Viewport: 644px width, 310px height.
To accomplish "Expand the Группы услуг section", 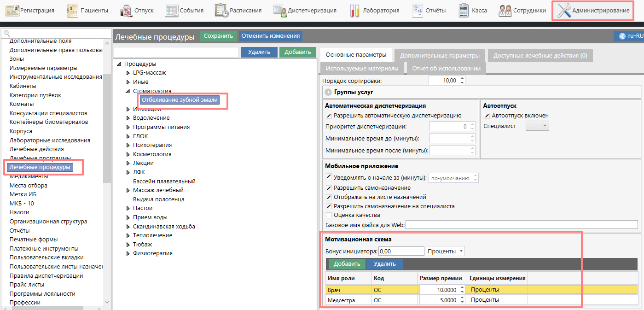I will point(329,92).
